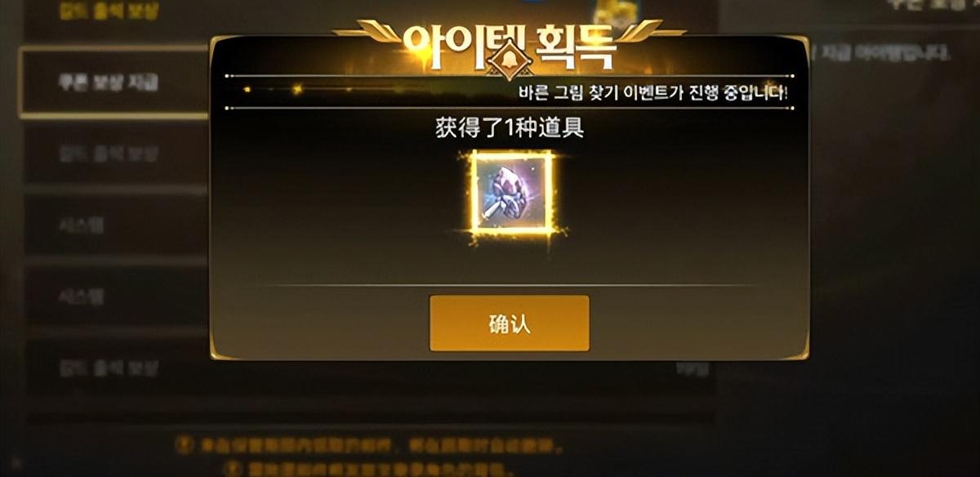Viewport: 980px width, 477px height.
Task: Click the 获得了1种道具 message text
Action: click(510, 128)
